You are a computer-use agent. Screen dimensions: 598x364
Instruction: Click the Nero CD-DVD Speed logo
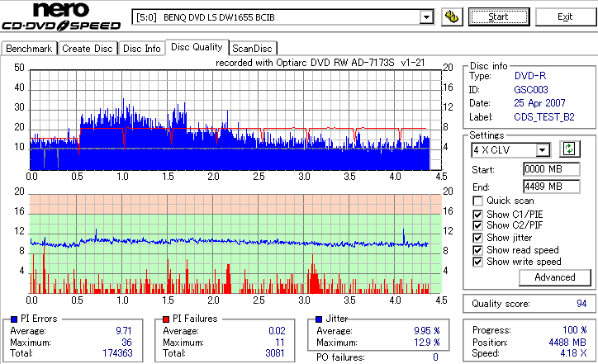(x=61, y=17)
